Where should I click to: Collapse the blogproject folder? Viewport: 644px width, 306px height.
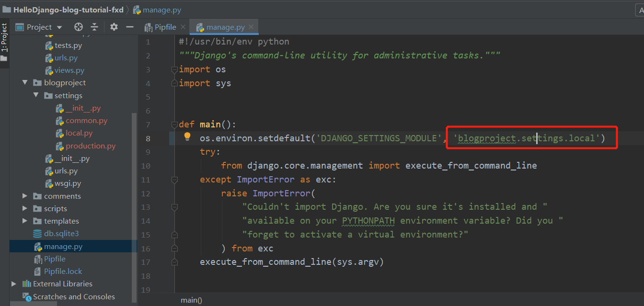tap(25, 83)
